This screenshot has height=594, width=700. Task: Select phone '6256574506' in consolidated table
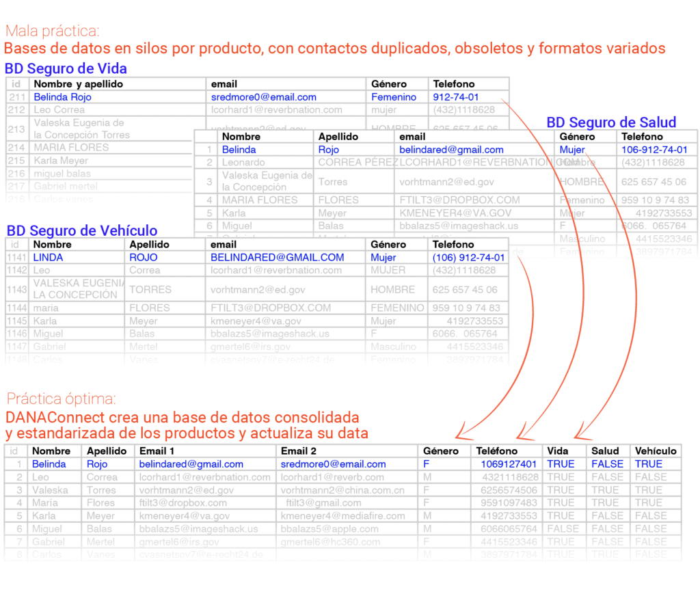point(509,489)
